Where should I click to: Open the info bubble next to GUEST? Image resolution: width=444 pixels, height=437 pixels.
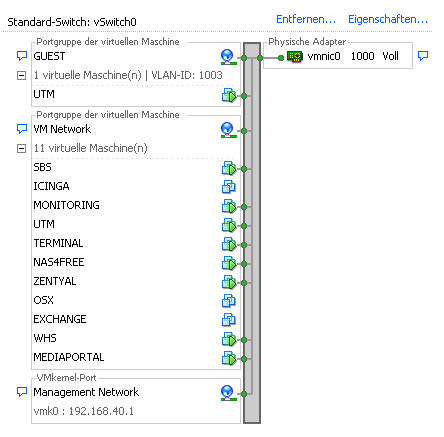(x=22, y=56)
